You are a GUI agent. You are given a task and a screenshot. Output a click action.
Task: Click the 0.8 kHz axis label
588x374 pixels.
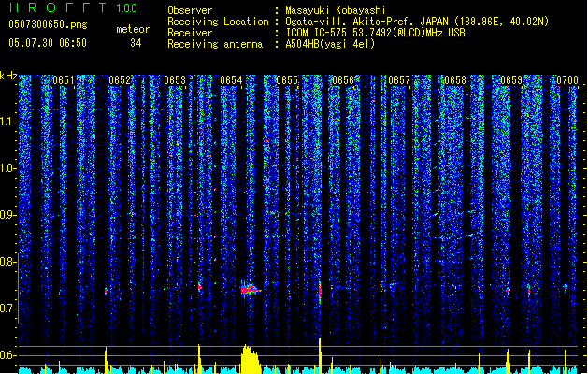[x=8, y=262]
